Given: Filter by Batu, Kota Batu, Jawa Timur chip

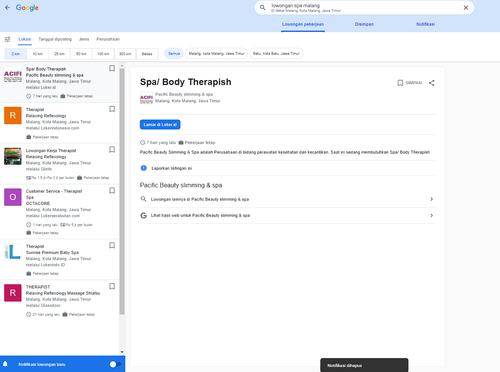Looking at the screenshot, I should click(x=276, y=54).
